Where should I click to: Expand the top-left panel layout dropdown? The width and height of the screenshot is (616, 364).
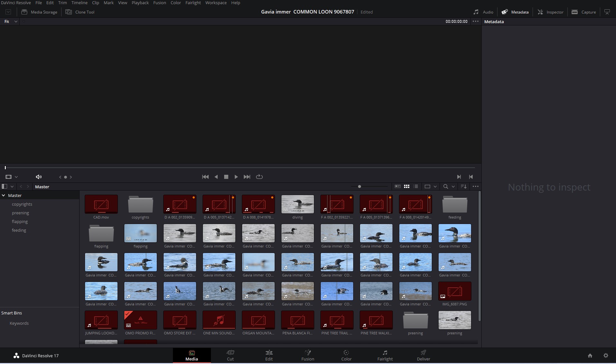(x=8, y=12)
